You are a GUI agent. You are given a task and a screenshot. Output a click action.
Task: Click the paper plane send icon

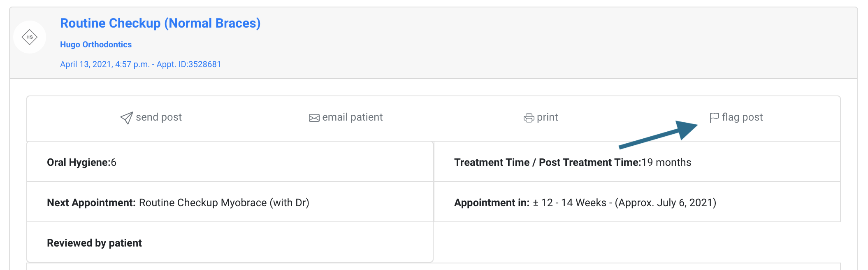126,118
